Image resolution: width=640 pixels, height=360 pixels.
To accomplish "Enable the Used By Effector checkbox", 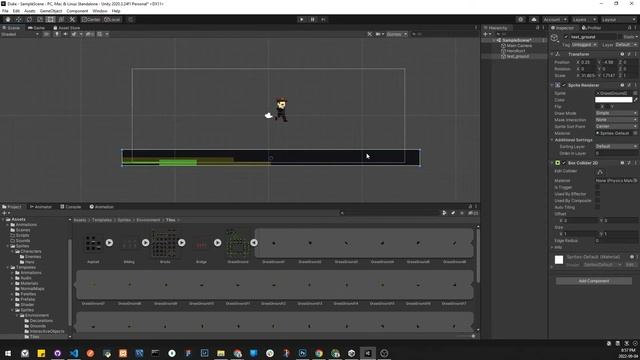I will (598, 194).
